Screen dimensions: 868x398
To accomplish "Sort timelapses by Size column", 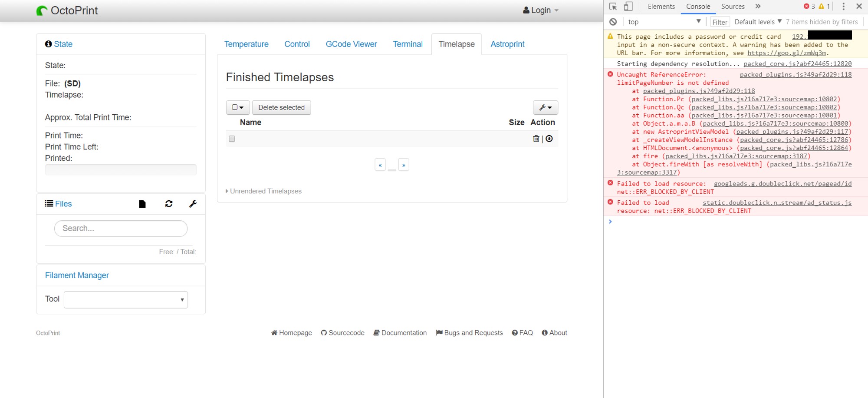I will [516, 123].
